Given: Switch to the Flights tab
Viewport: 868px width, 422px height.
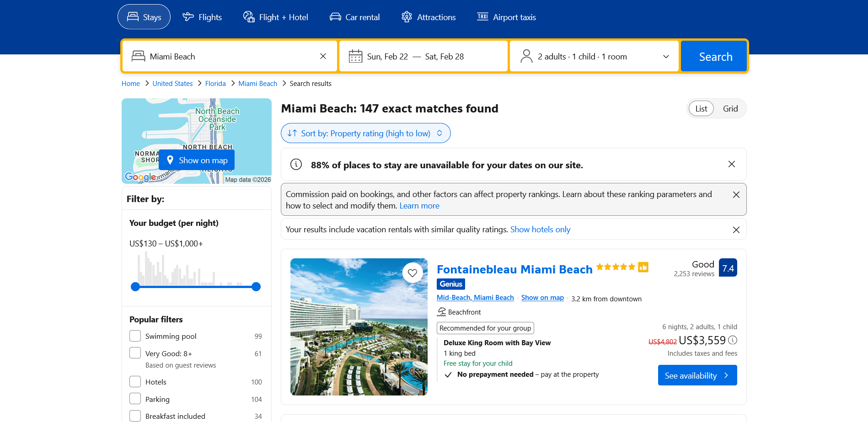Looking at the screenshot, I should pos(202,17).
